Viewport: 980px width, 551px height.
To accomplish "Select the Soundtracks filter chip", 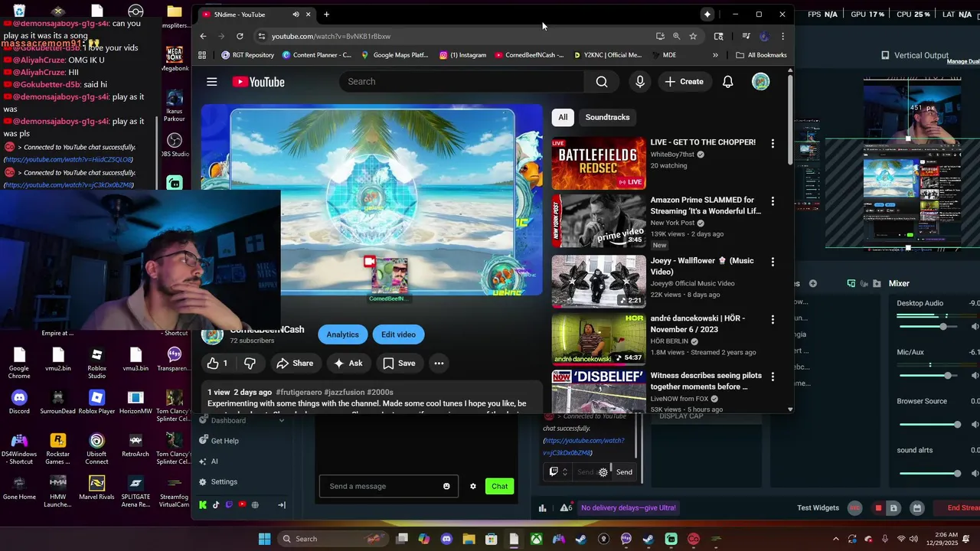I will click(607, 117).
